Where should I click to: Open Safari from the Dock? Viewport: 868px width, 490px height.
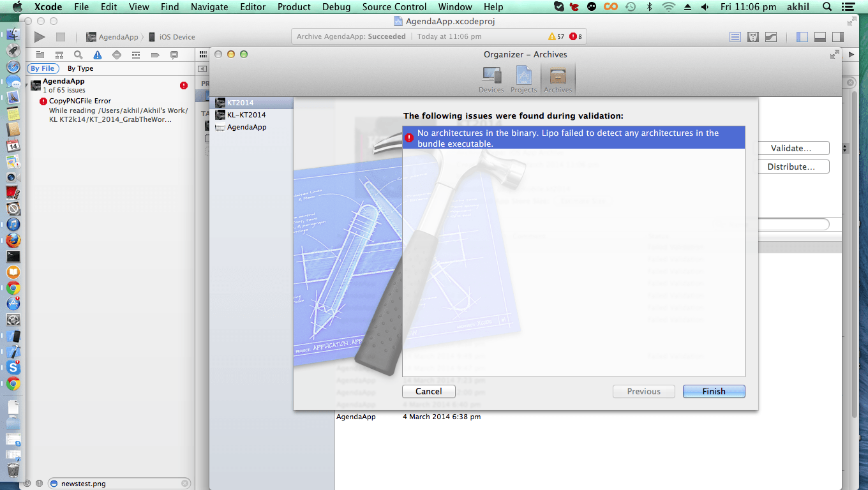click(x=13, y=66)
